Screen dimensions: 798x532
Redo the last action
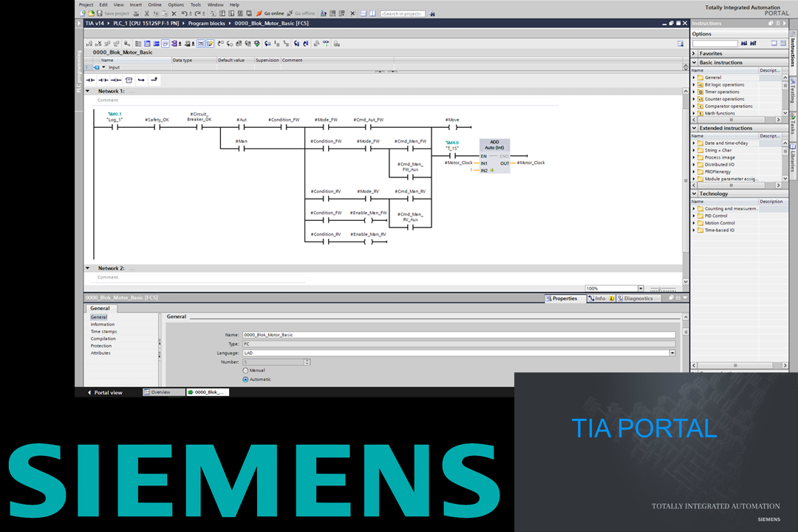tap(197, 14)
